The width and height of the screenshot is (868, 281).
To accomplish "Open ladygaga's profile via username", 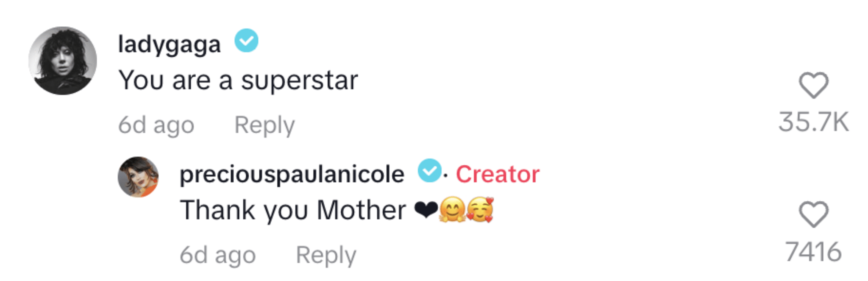I will point(170,42).
